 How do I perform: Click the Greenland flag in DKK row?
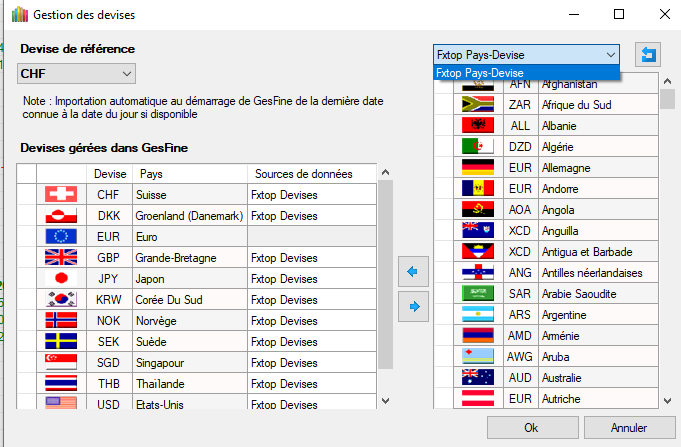[61, 215]
